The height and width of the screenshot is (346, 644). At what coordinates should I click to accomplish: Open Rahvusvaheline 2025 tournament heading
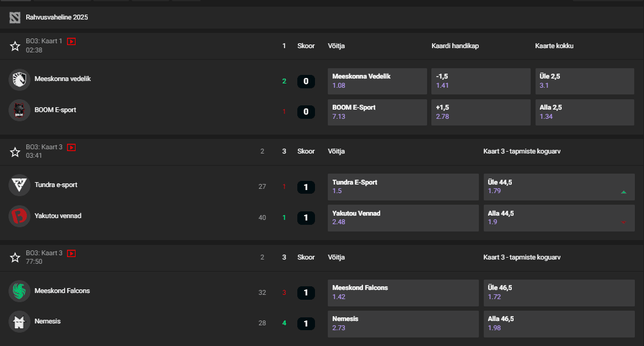[x=57, y=17]
